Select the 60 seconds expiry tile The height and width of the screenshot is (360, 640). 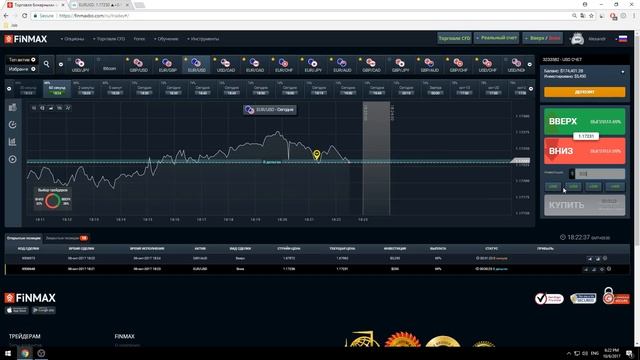pyautogui.click(x=57, y=89)
